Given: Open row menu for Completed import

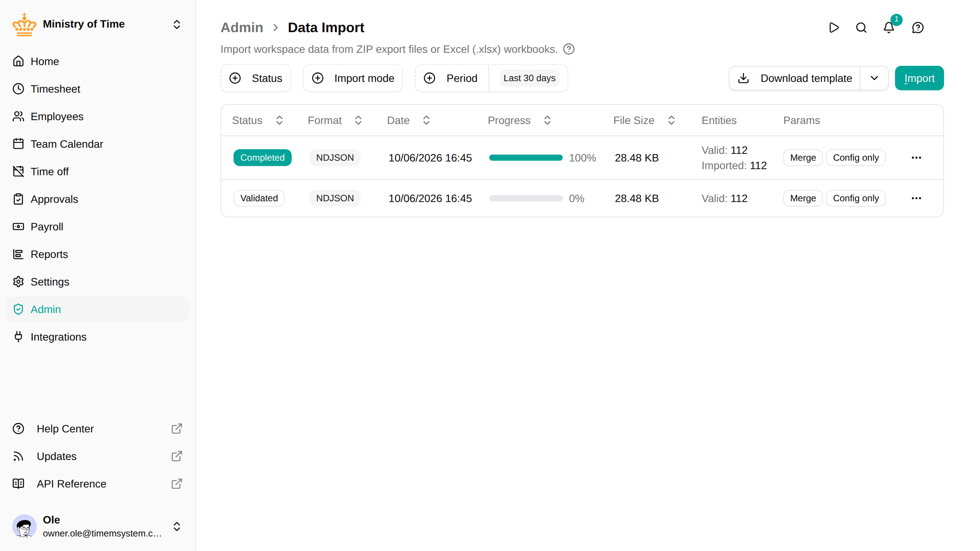Looking at the screenshot, I should pyautogui.click(x=916, y=158).
